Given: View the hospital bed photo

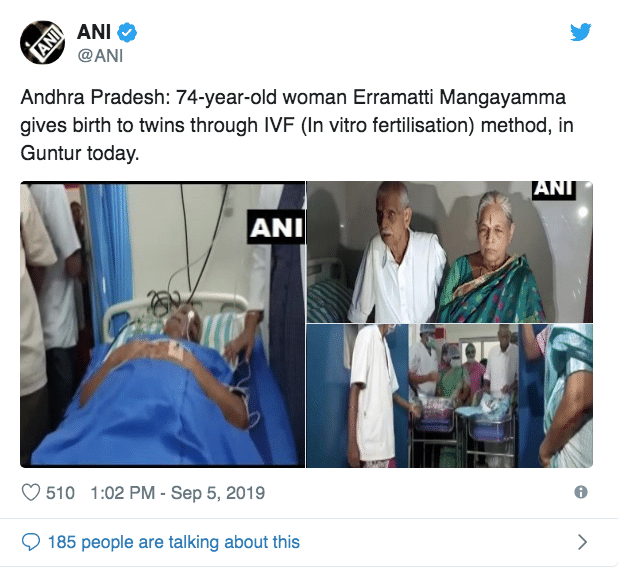Looking at the screenshot, I should [163, 324].
